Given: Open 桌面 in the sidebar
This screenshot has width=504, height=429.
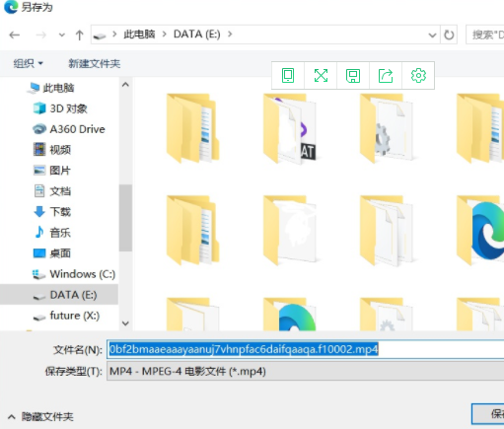Looking at the screenshot, I should [52, 253].
